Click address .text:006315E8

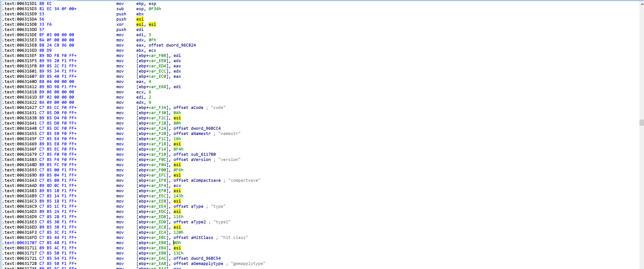click(x=19, y=45)
